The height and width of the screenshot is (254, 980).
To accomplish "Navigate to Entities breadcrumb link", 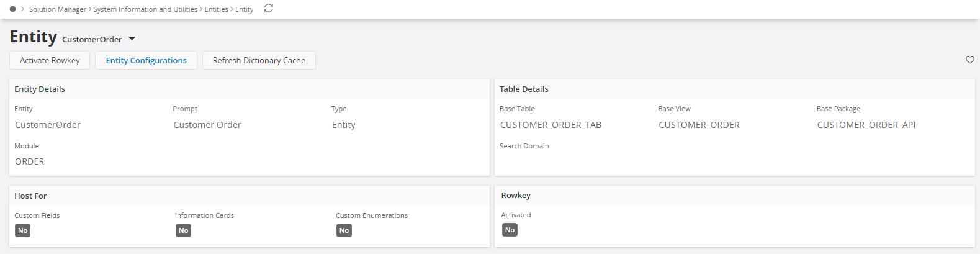I will pyautogui.click(x=216, y=9).
